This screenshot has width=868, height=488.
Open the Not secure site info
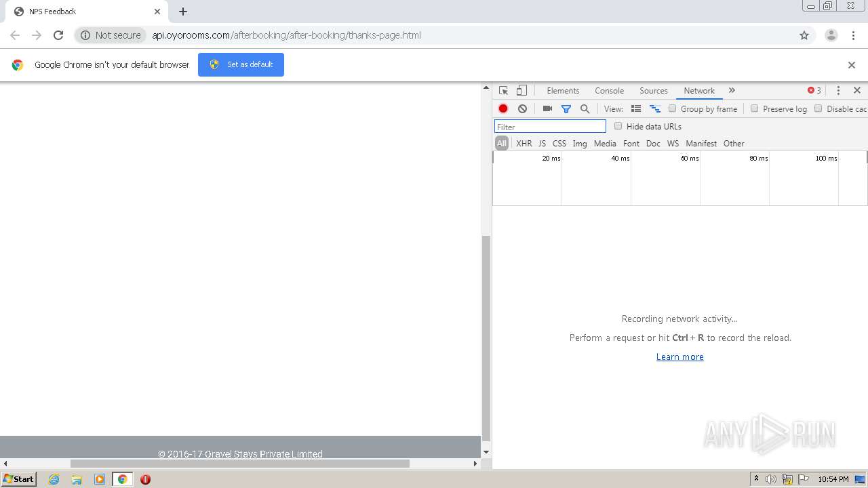[111, 35]
